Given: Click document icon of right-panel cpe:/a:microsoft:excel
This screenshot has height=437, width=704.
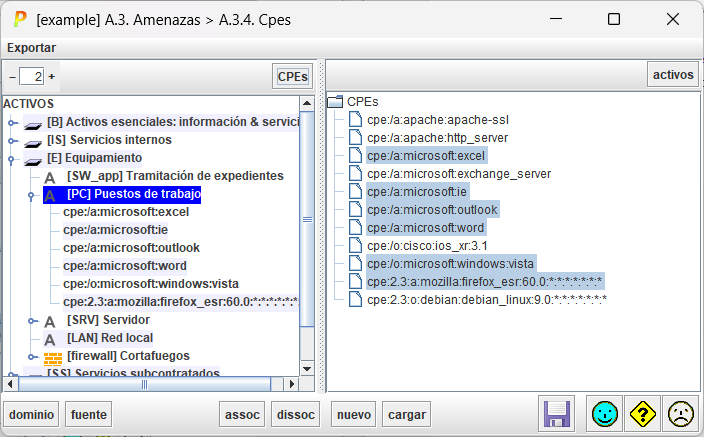Looking at the screenshot, I should (355, 155).
